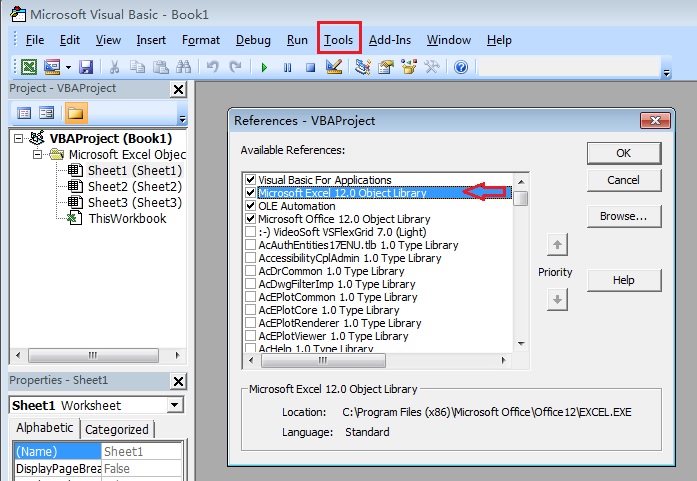697x481 pixels.
Task: Click the blue Help question mark icon
Action: [x=461, y=67]
